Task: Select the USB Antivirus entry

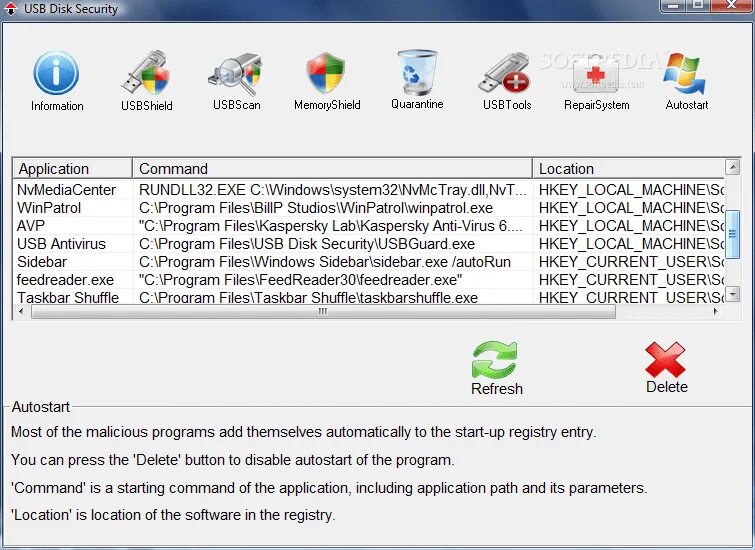Action: click(x=61, y=244)
